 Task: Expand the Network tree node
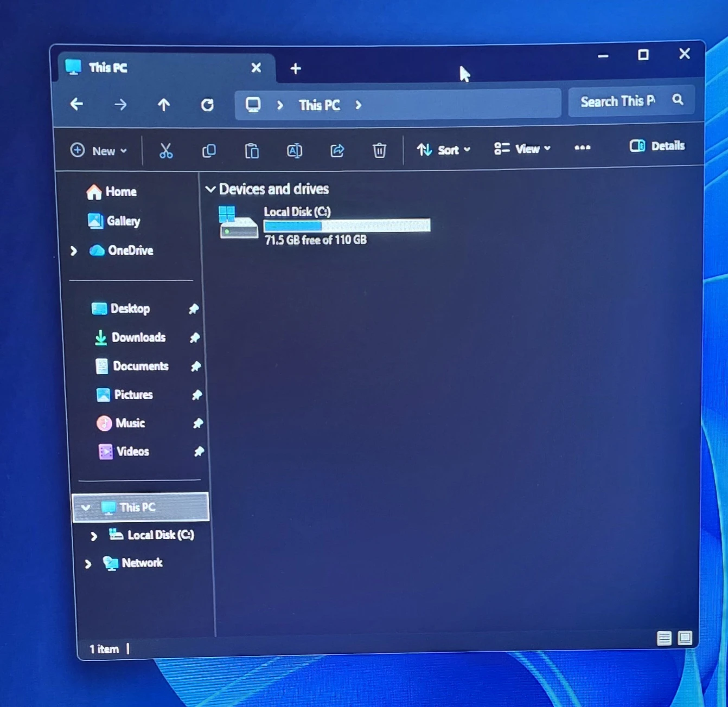point(88,564)
